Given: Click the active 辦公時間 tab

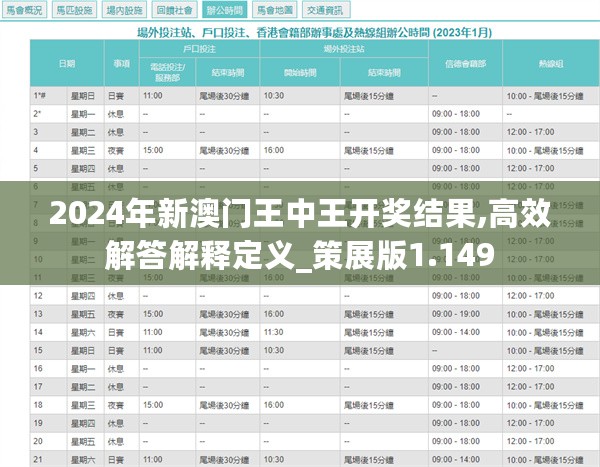Looking at the screenshot, I should (223, 10).
